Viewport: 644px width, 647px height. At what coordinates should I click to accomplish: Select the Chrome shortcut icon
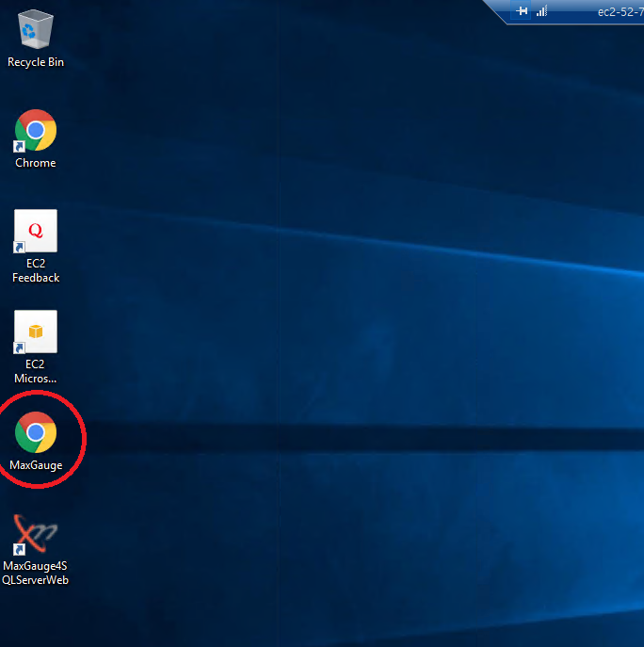click(36, 130)
